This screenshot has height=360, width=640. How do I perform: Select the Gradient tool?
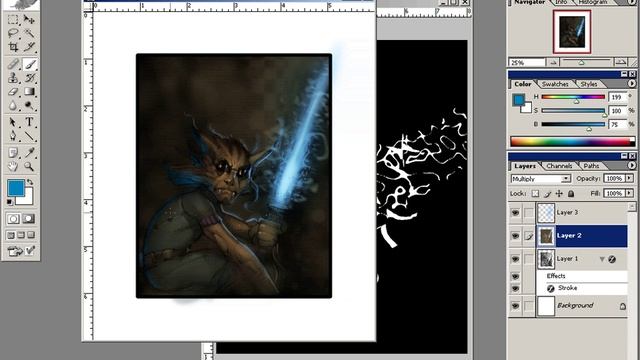pos(29,91)
